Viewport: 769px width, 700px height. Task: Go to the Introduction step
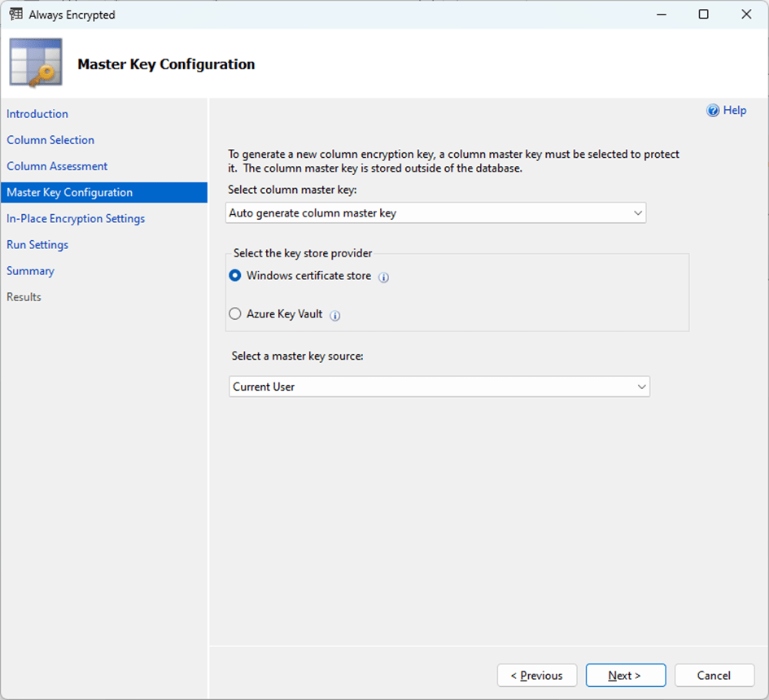(x=37, y=114)
